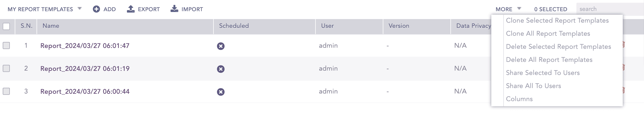Screen dimensions: 644x115
Task: Sort by the Name column header
Action: click(x=51, y=26)
